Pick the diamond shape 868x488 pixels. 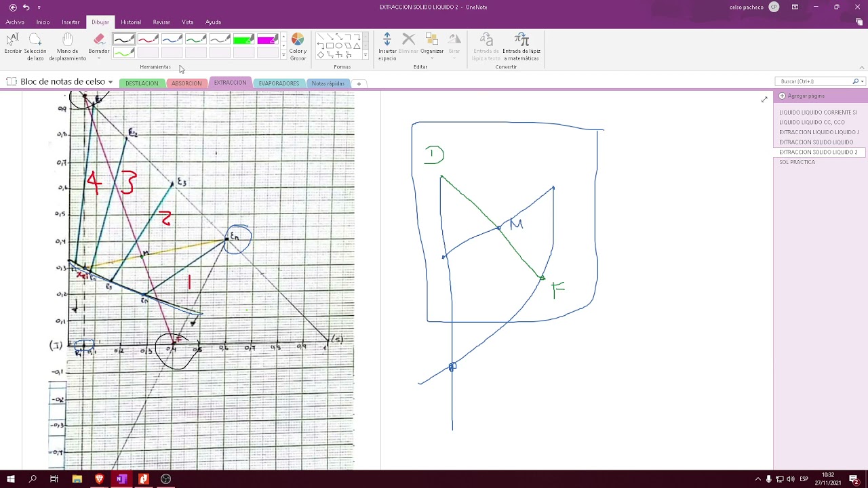coord(321,55)
